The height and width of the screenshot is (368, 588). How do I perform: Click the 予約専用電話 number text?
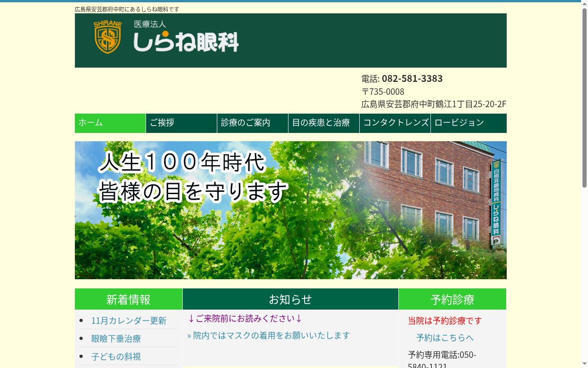point(442,361)
